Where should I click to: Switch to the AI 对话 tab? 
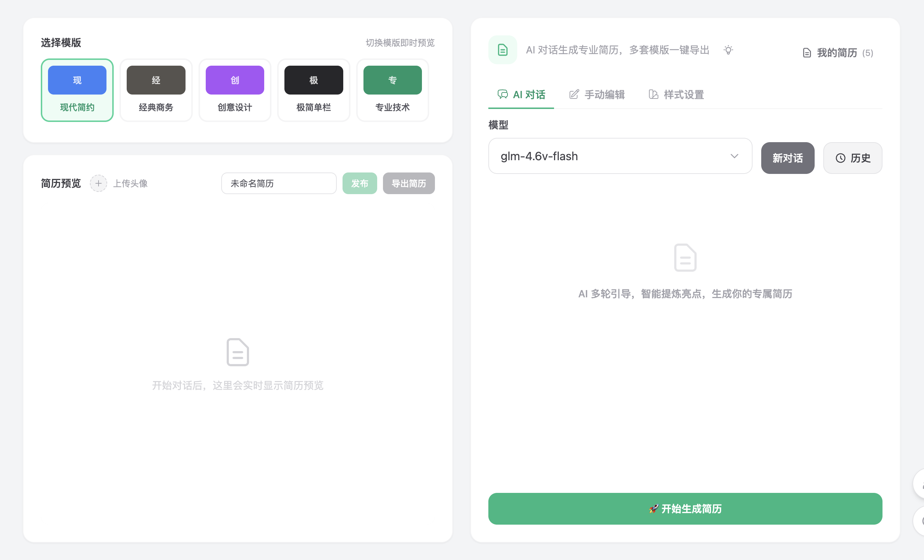(521, 95)
